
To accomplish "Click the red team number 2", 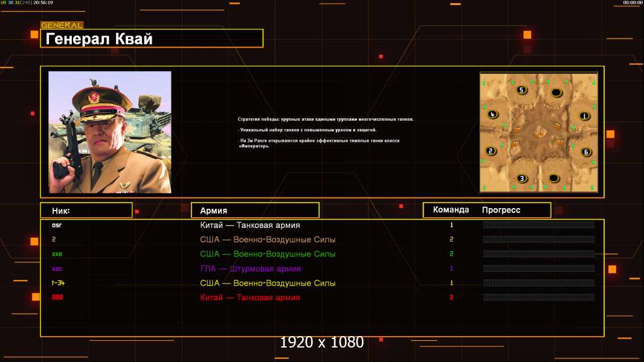I will [x=451, y=297].
